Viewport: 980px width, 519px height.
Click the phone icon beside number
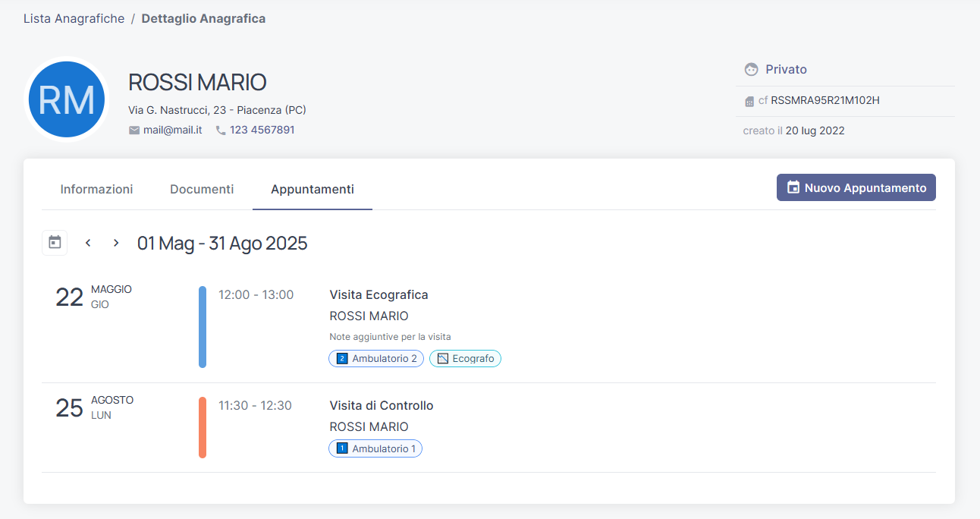coord(221,131)
